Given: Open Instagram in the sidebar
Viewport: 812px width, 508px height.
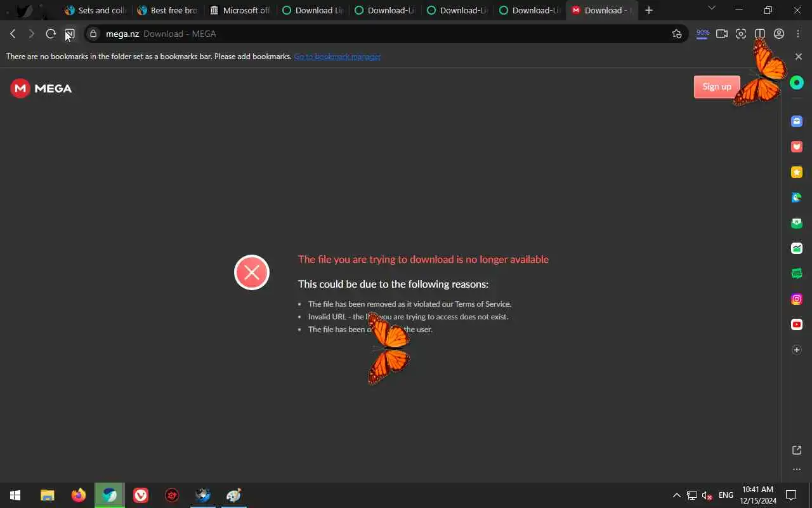Looking at the screenshot, I should click(797, 299).
